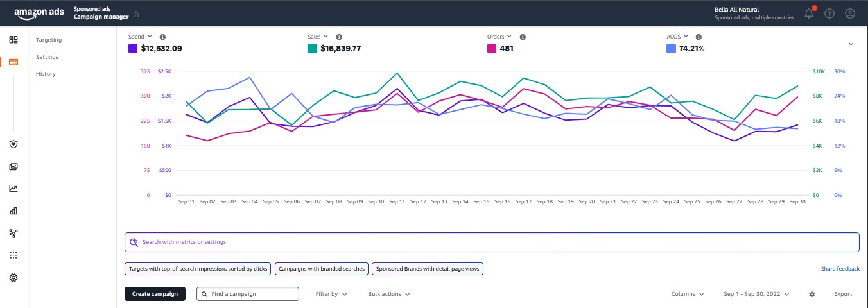Open the help question mark icon
868x308 pixels.
pos(829,13)
